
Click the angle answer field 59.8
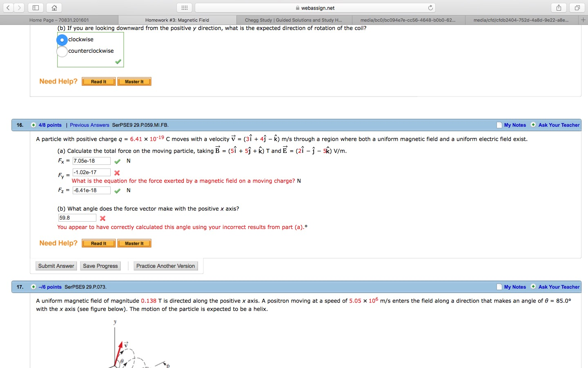(x=77, y=218)
